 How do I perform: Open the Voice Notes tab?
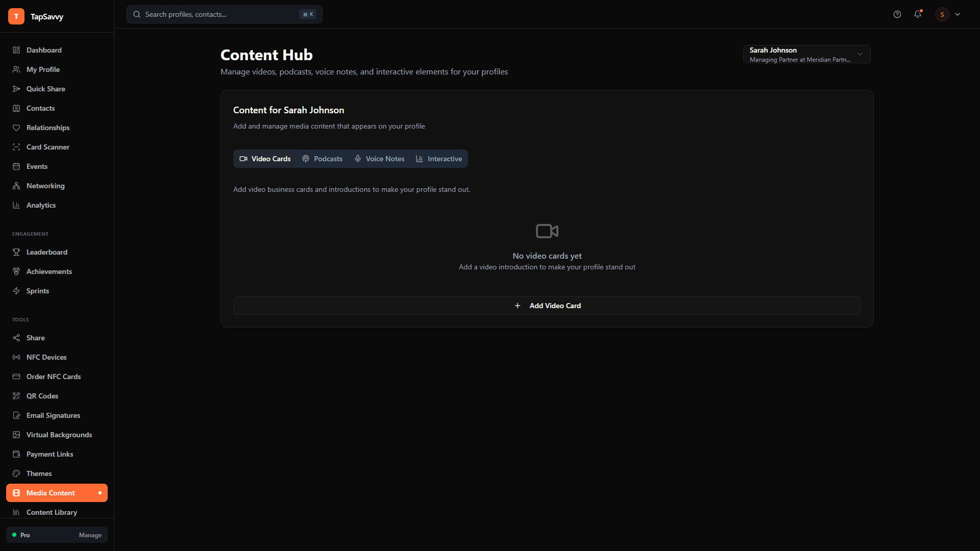(x=379, y=159)
